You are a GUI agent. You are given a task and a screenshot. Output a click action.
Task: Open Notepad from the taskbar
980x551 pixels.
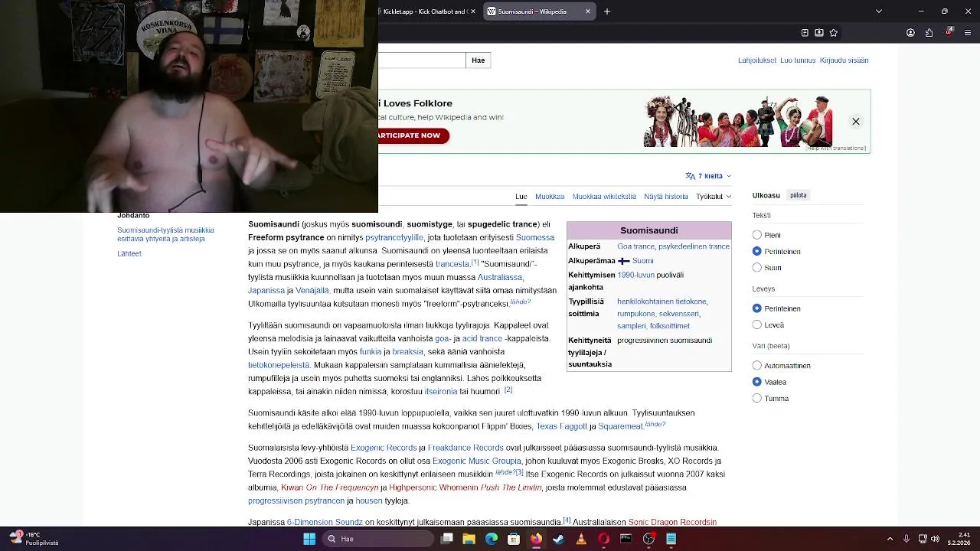tap(671, 539)
